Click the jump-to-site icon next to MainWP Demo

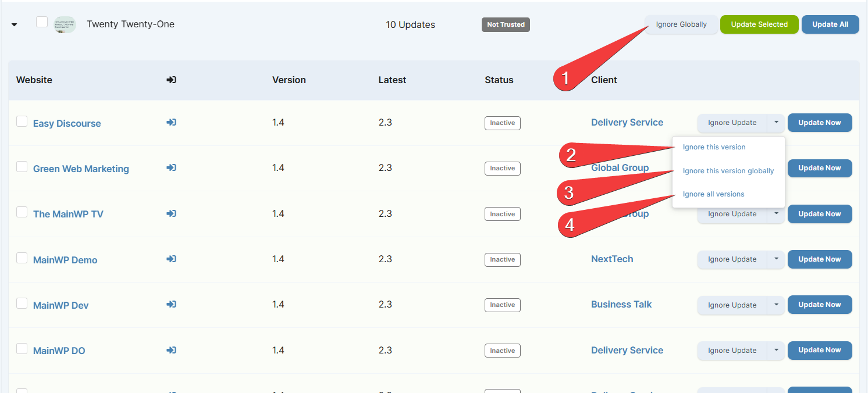170,259
